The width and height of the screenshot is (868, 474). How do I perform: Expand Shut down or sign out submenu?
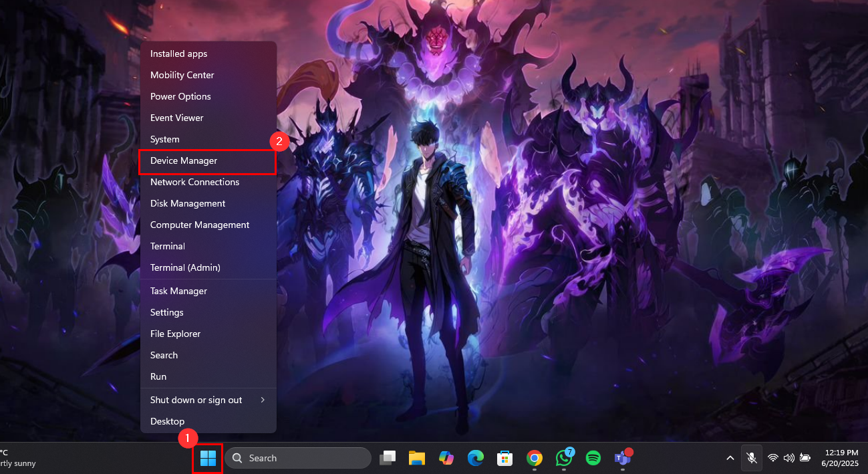coord(208,400)
